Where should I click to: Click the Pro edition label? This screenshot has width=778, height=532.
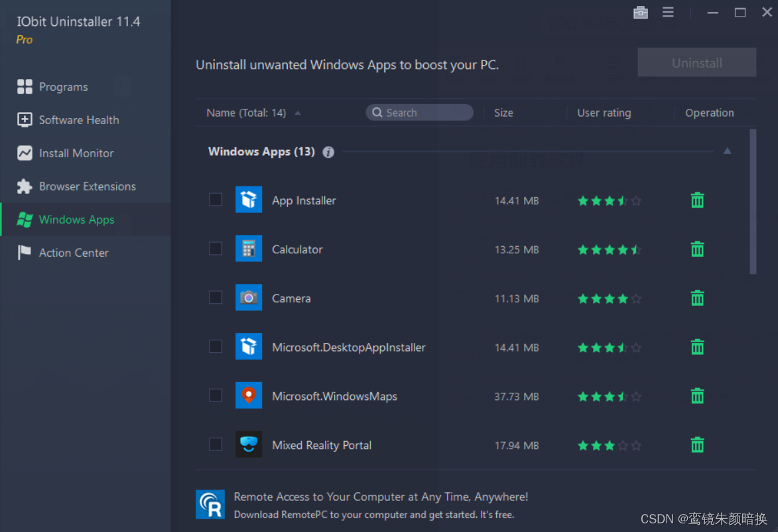coord(25,40)
